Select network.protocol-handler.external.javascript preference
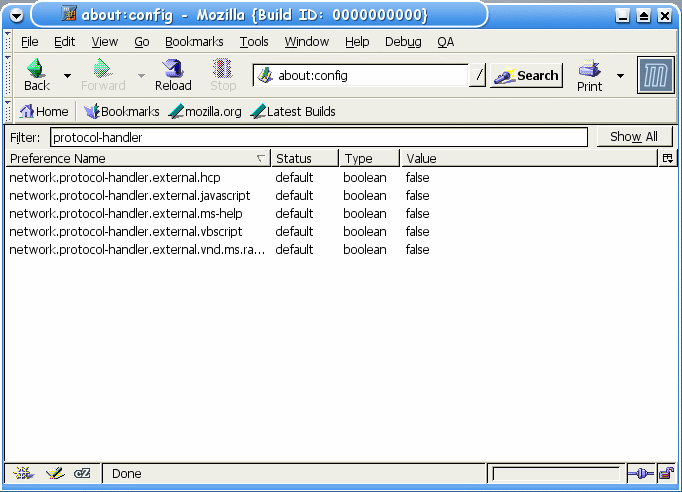 tap(130, 195)
